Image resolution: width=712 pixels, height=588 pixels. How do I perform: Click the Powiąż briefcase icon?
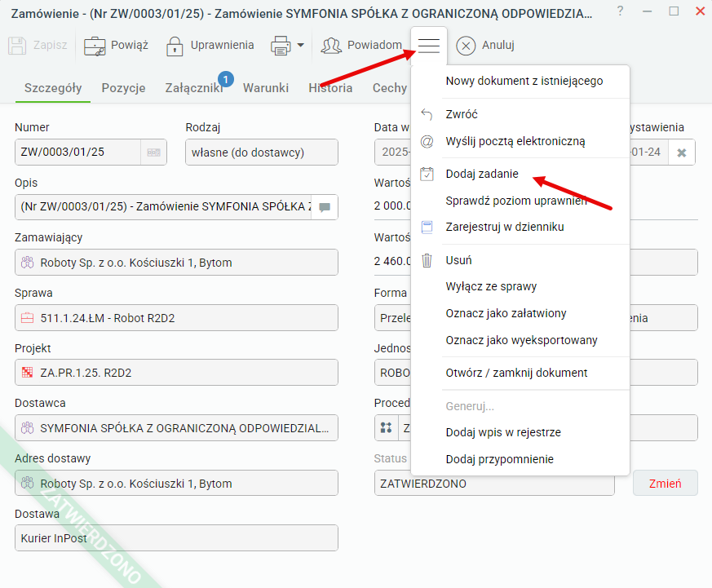click(95, 46)
